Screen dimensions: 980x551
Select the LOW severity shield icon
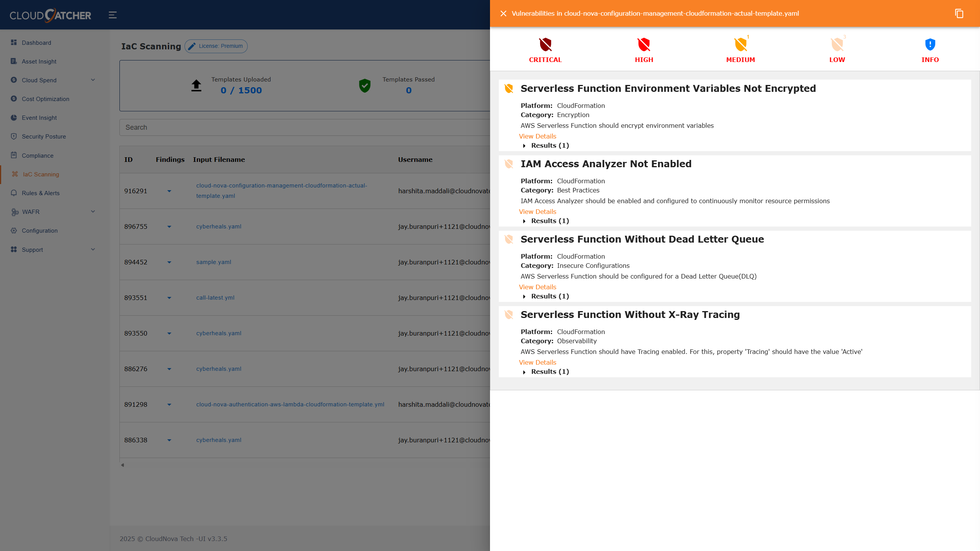[x=837, y=45]
